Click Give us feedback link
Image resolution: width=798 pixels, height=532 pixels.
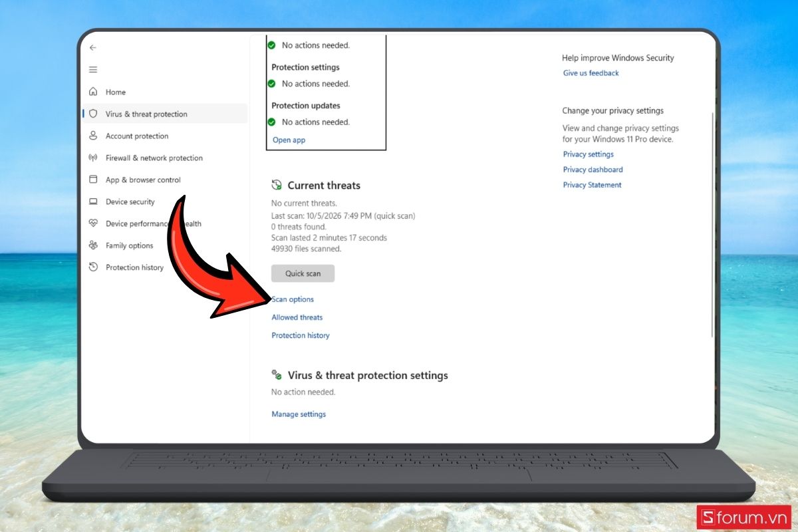(591, 73)
